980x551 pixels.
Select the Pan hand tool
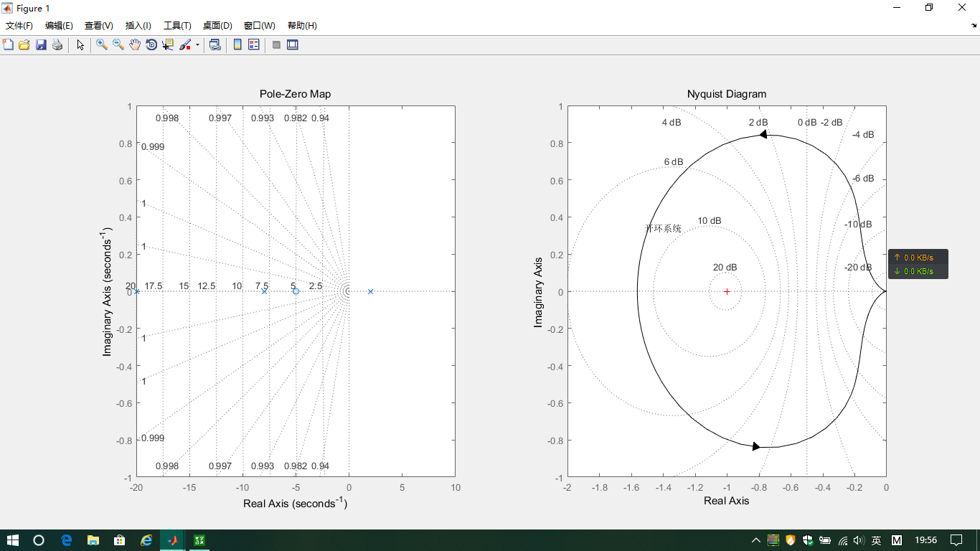[135, 44]
